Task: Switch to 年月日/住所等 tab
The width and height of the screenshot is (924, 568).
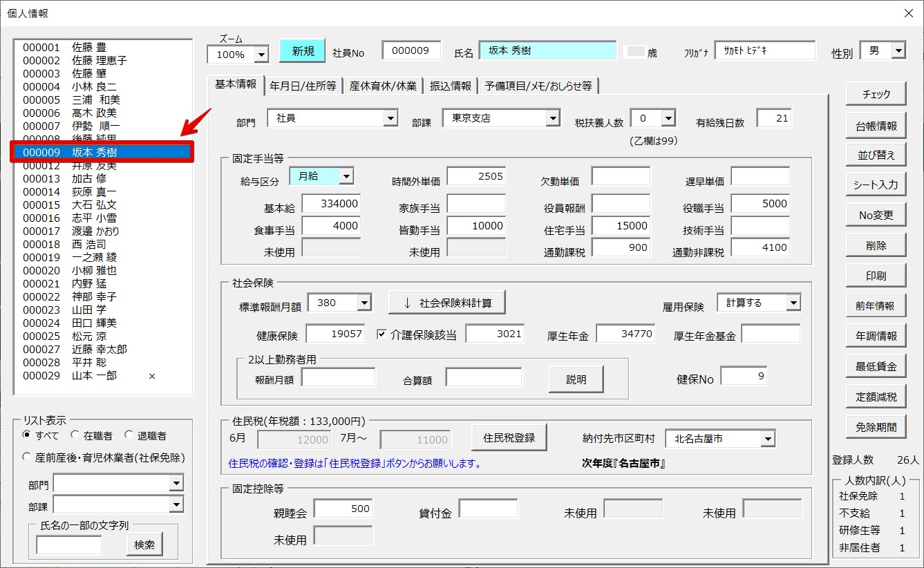Action: (303, 86)
